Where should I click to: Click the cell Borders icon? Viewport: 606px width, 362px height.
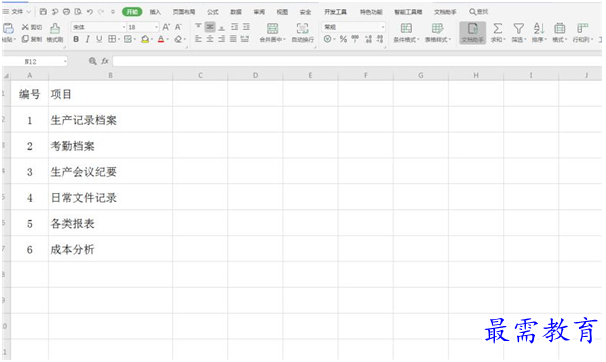(112, 39)
